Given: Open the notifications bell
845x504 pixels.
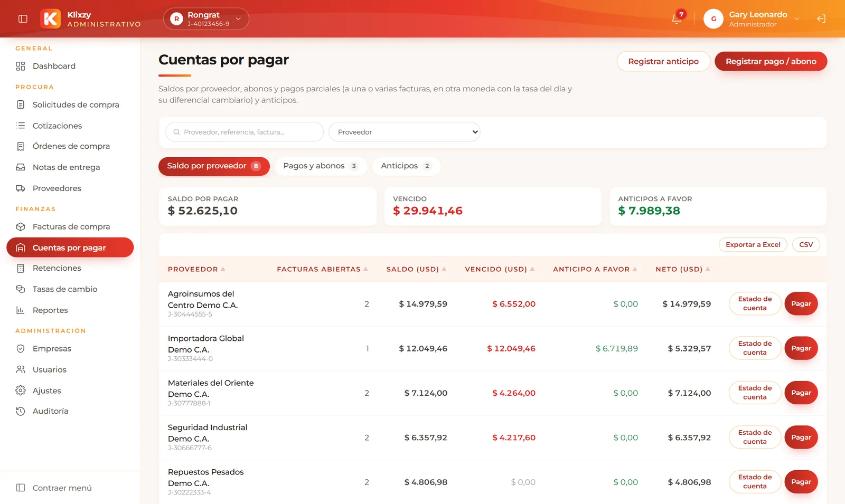Looking at the screenshot, I should click(677, 18).
